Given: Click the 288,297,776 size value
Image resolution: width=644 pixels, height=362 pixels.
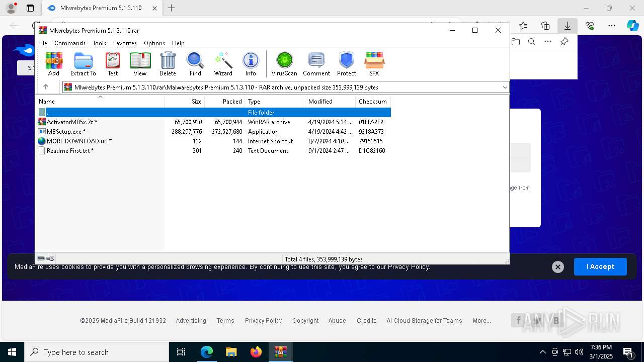Looking at the screenshot, I should click(187, 132).
